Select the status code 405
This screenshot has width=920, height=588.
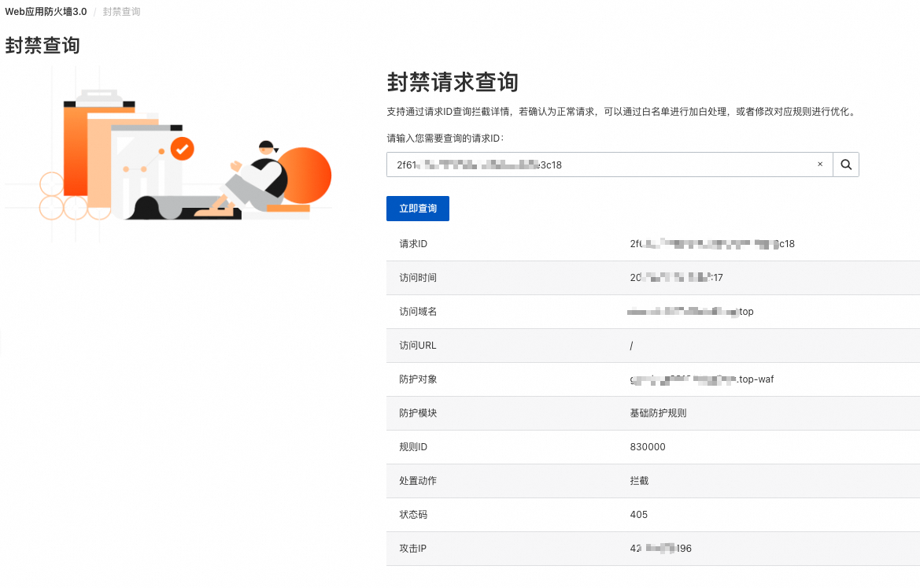[639, 515]
